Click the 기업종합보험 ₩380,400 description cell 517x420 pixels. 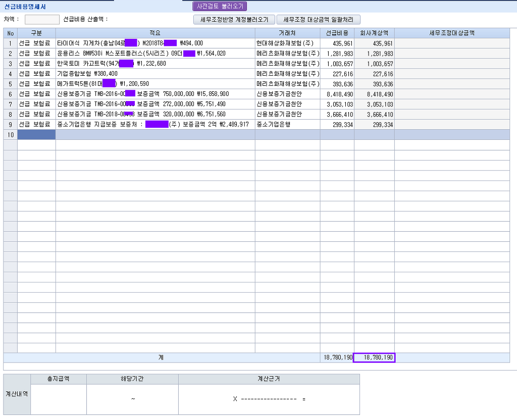click(155, 74)
